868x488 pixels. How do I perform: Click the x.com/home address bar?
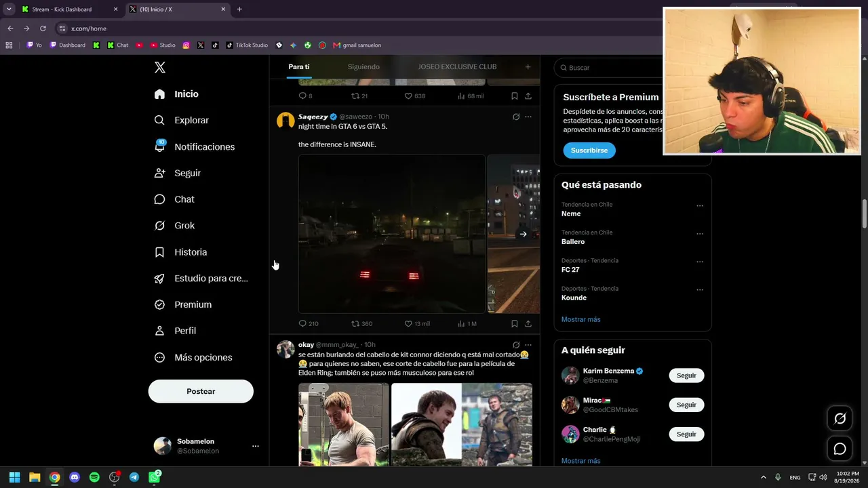(x=89, y=28)
